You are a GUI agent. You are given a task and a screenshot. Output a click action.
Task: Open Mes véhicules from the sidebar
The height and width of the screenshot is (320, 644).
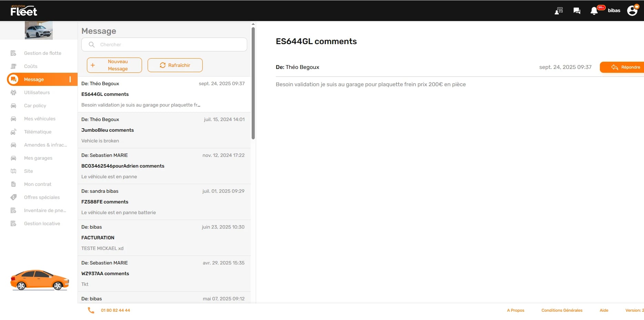(x=40, y=119)
